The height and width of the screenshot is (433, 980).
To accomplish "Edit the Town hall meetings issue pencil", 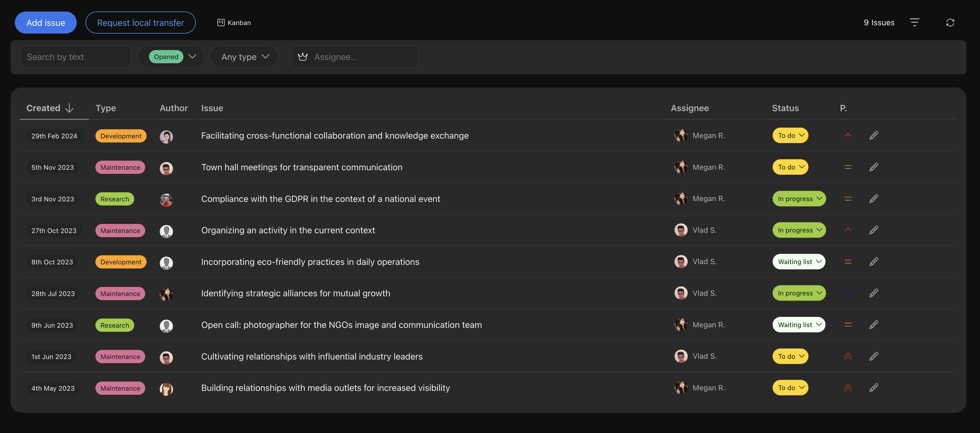I will [x=874, y=167].
